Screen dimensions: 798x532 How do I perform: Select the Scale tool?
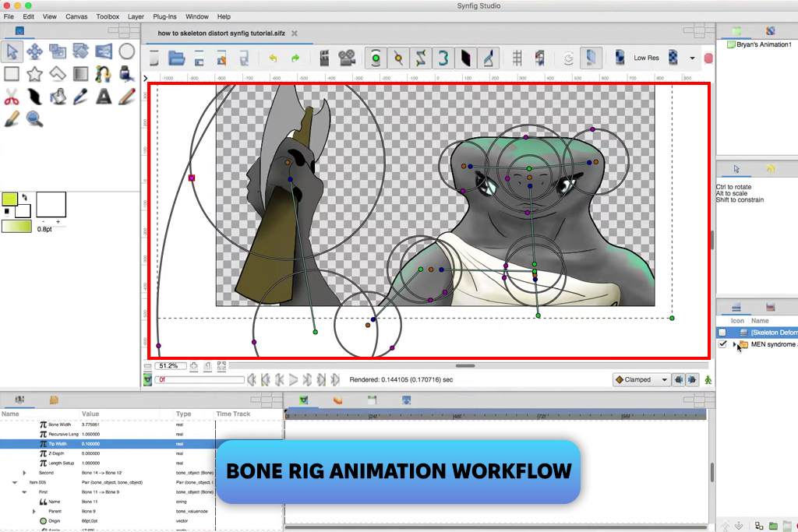click(58, 51)
